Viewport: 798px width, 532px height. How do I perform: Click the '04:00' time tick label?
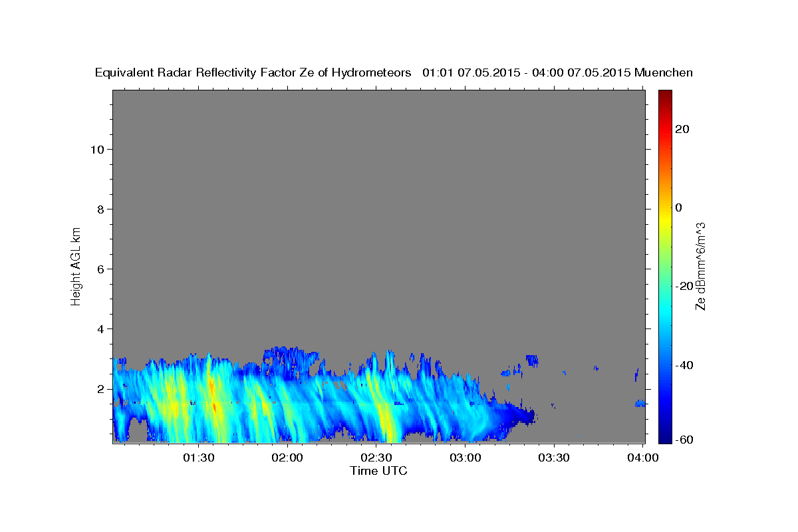[643, 458]
